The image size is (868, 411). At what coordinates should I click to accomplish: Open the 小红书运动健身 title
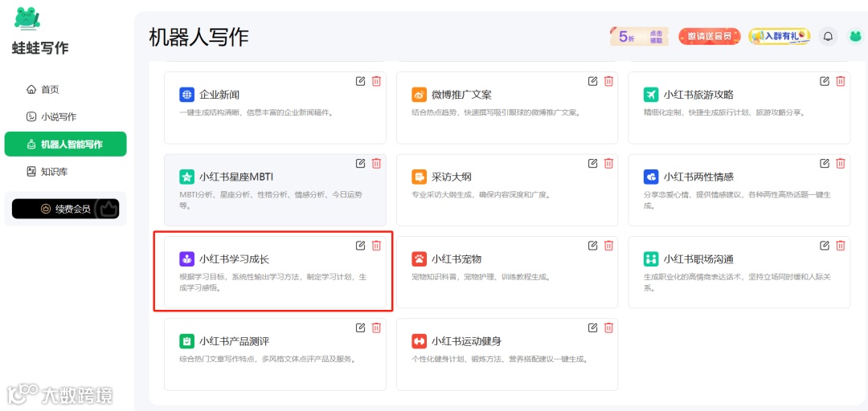pos(466,340)
